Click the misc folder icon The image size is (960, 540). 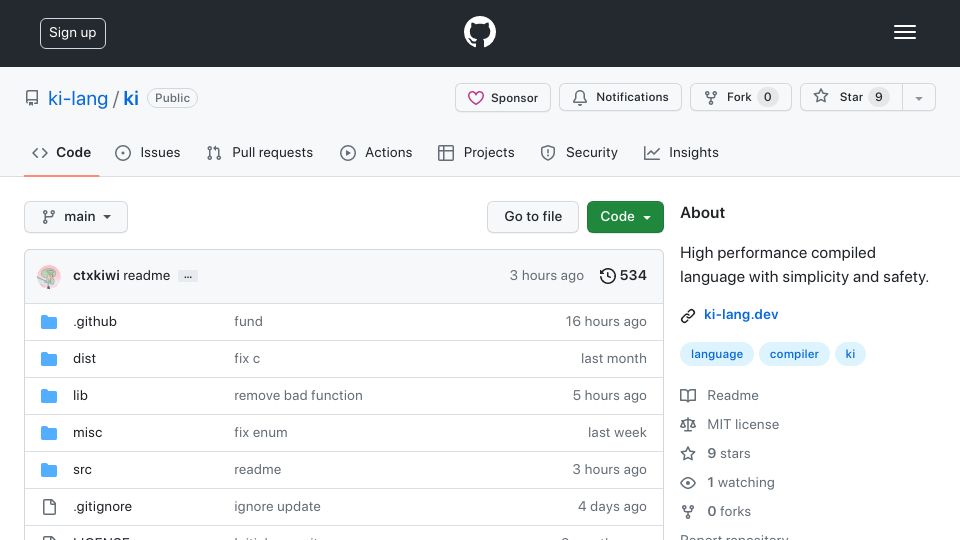pos(49,433)
